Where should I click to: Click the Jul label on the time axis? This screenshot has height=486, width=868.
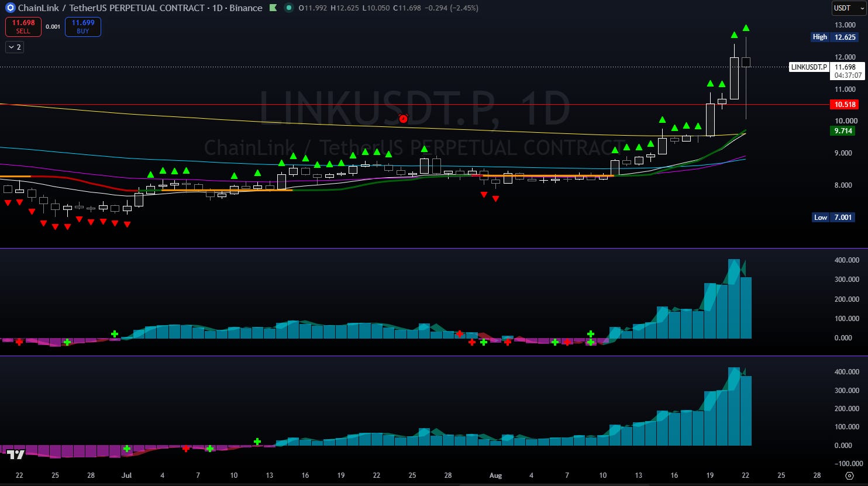126,475
